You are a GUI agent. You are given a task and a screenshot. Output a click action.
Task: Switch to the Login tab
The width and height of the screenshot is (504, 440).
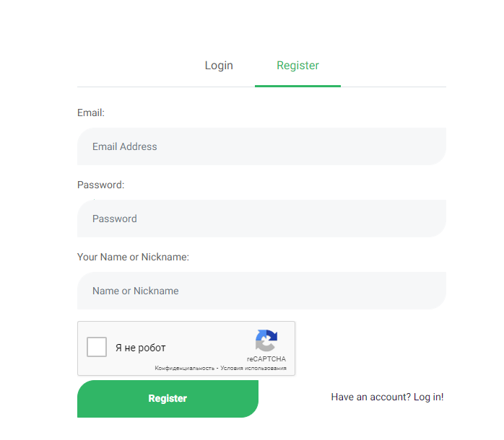coord(219,66)
